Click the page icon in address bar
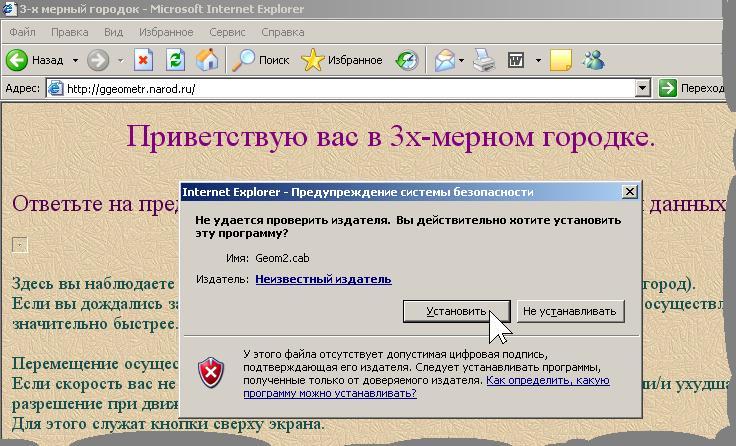The width and height of the screenshot is (736, 446). pos(56,88)
